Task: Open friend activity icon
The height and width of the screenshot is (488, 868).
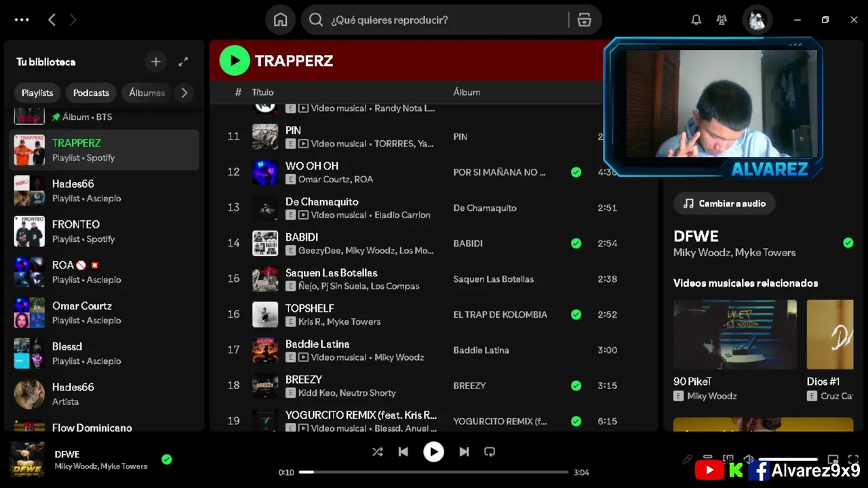Action: pyautogui.click(x=722, y=20)
